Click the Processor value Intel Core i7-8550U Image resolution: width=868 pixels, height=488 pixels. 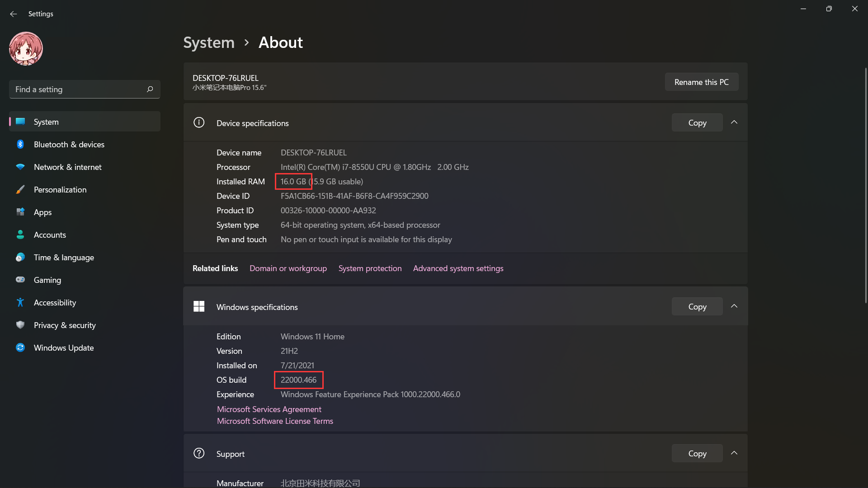point(374,167)
